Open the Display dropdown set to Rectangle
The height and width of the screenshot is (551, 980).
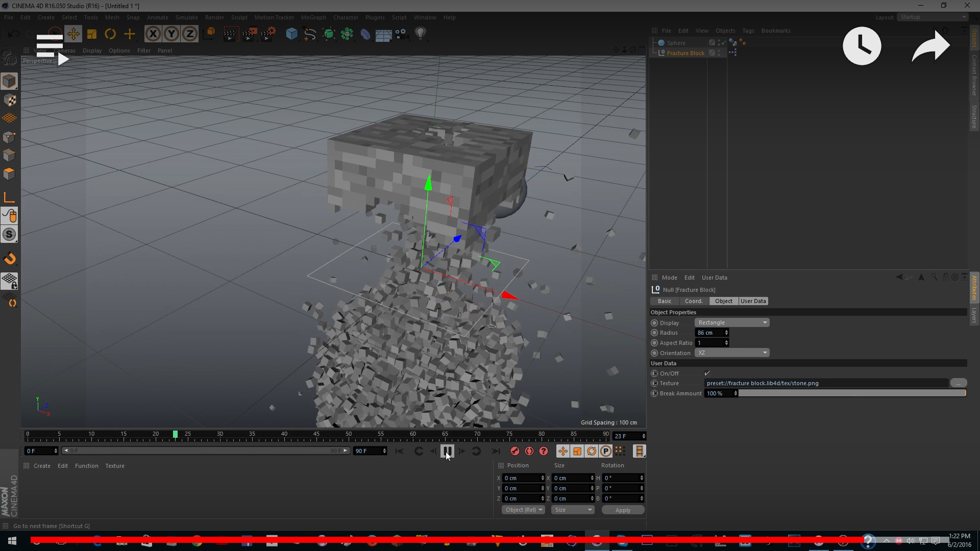click(732, 322)
